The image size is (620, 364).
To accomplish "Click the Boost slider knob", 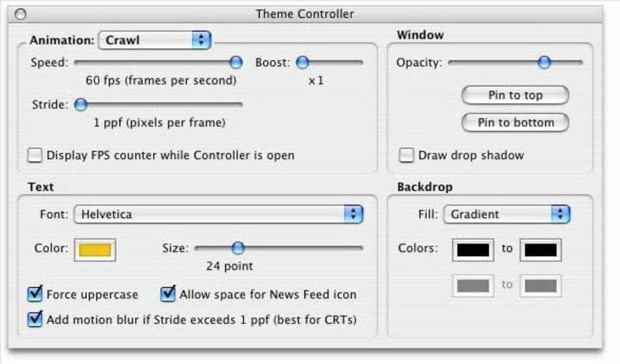I will click(x=302, y=62).
